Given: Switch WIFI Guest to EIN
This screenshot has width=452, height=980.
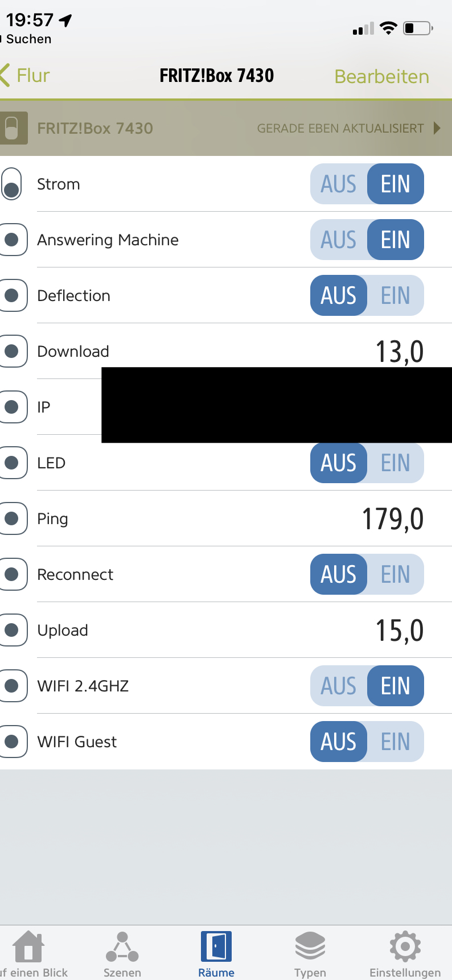Looking at the screenshot, I should pos(396,742).
